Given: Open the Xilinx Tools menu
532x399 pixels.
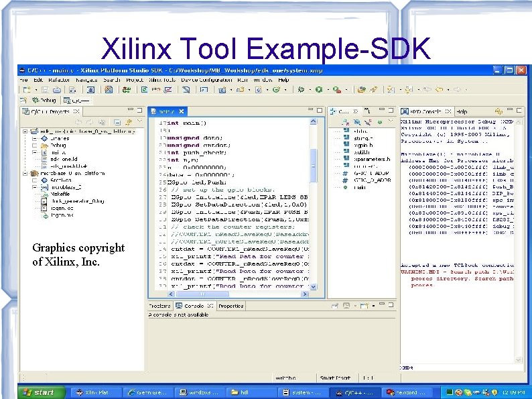Looking at the screenshot, I should pos(162,80).
